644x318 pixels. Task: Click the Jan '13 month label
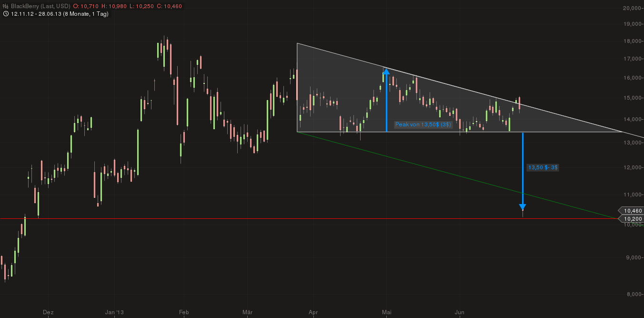point(114,312)
